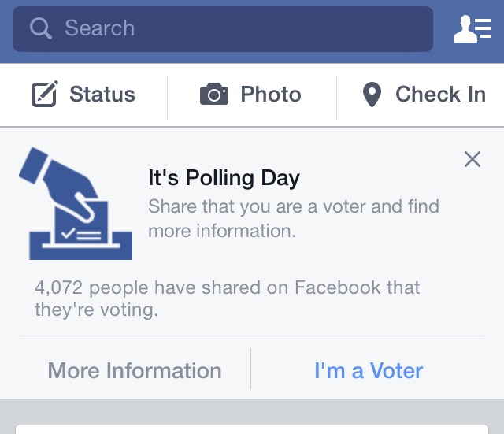This screenshot has height=434, width=504.
Task: Tap the next post card below
Action: [252, 429]
